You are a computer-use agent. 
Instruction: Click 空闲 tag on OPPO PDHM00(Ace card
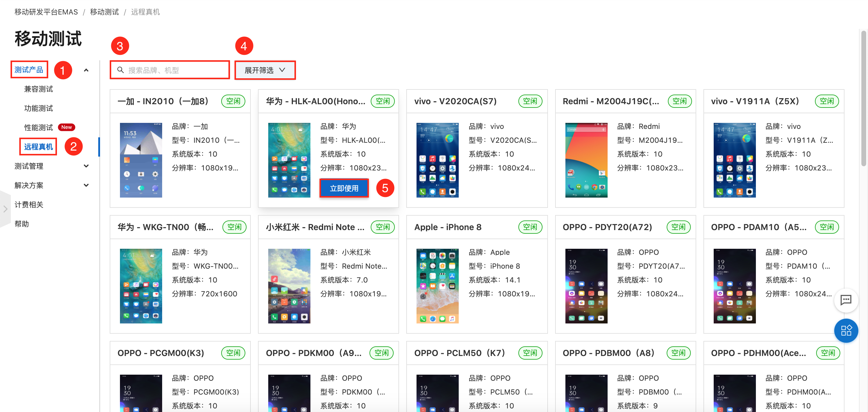[x=828, y=353]
